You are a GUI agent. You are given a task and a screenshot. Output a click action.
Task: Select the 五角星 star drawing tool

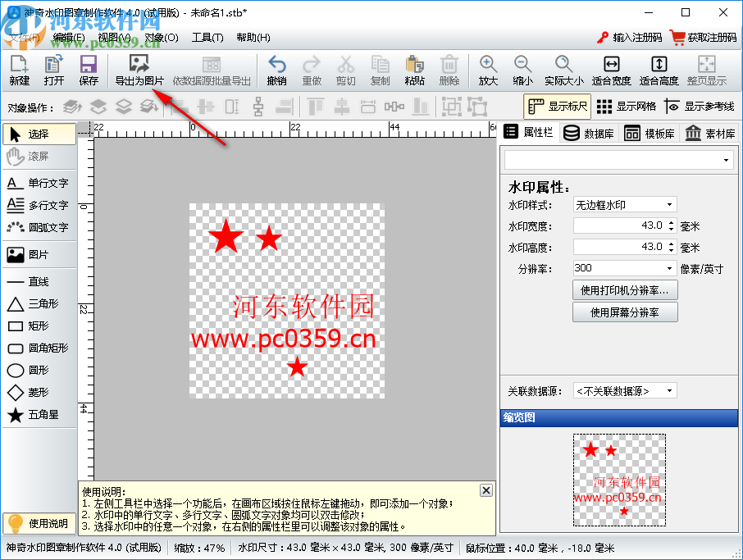click(x=37, y=415)
